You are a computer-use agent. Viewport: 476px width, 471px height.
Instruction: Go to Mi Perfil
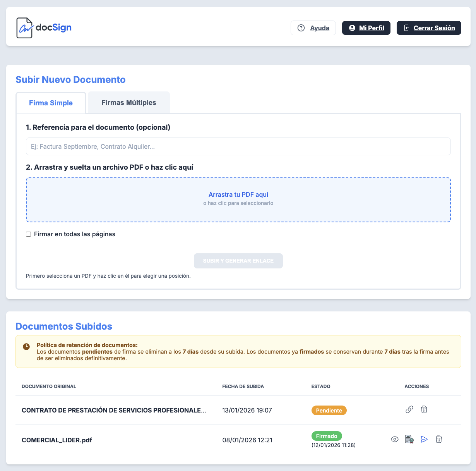[x=366, y=28]
